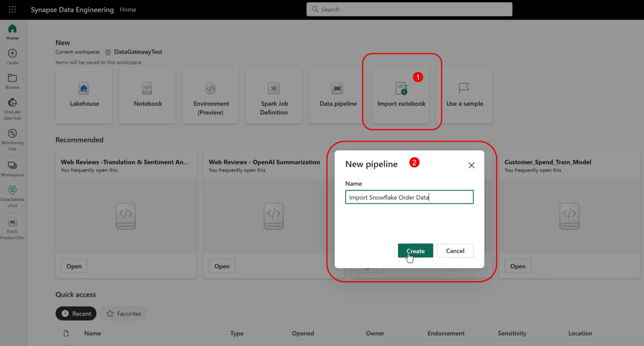Click the top Search box
The image size is (644, 346).
pos(409,9)
